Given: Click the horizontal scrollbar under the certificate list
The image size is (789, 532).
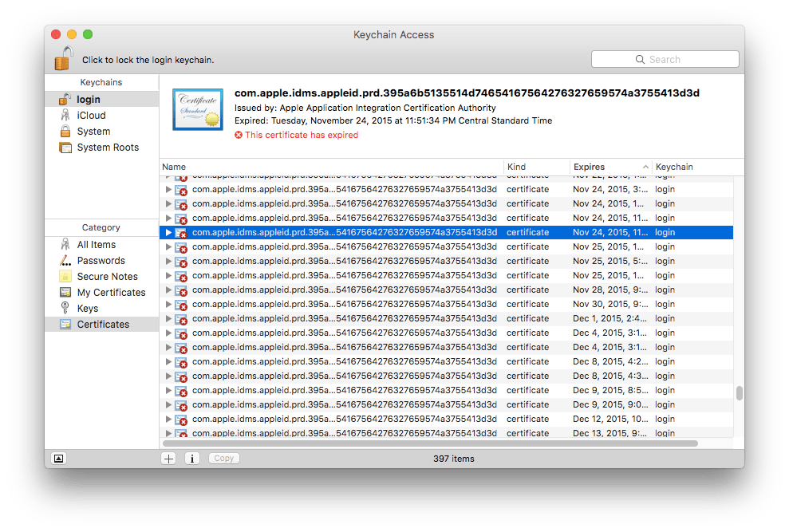Looking at the screenshot, I should click(430, 443).
